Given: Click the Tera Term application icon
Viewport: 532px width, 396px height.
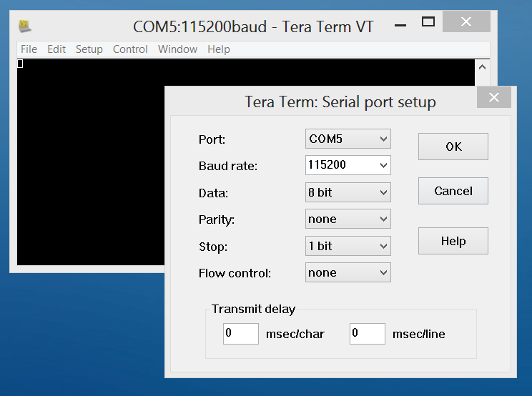Looking at the screenshot, I should click(25, 26).
